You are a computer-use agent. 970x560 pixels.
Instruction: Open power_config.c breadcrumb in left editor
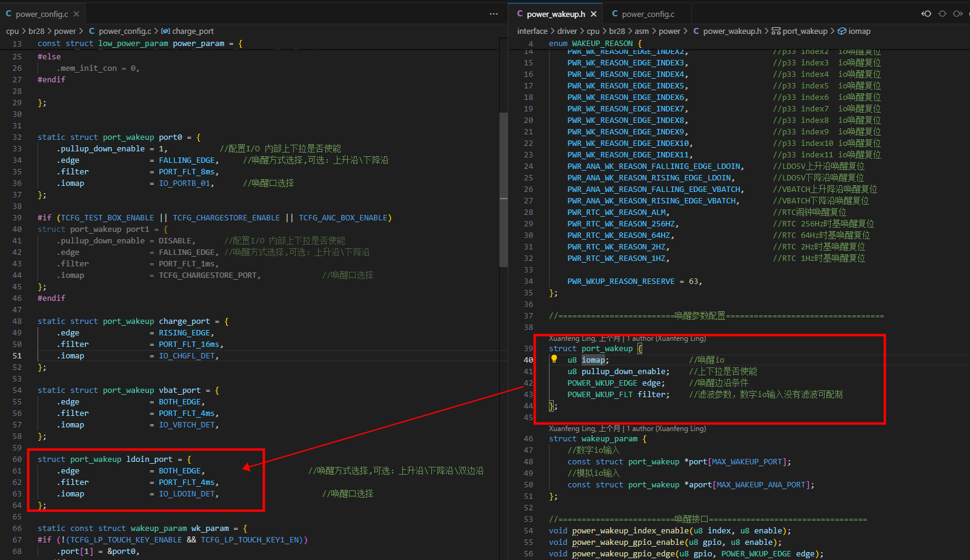(x=125, y=31)
